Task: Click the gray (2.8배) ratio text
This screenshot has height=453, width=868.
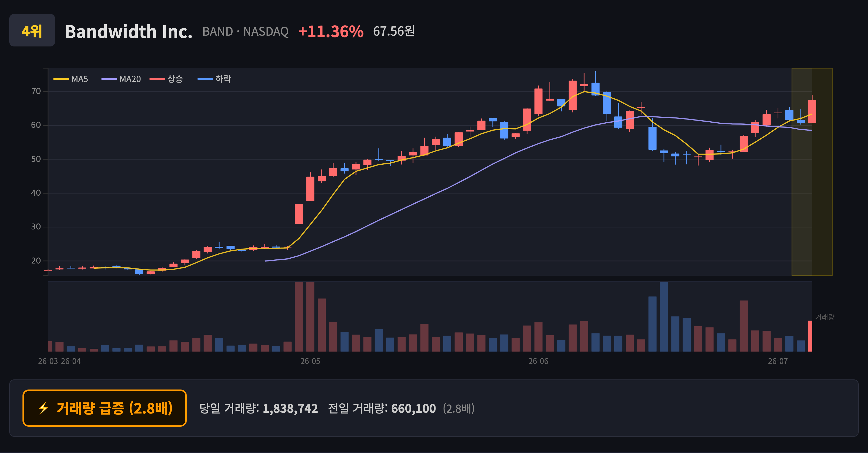Action: [x=459, y=409]
